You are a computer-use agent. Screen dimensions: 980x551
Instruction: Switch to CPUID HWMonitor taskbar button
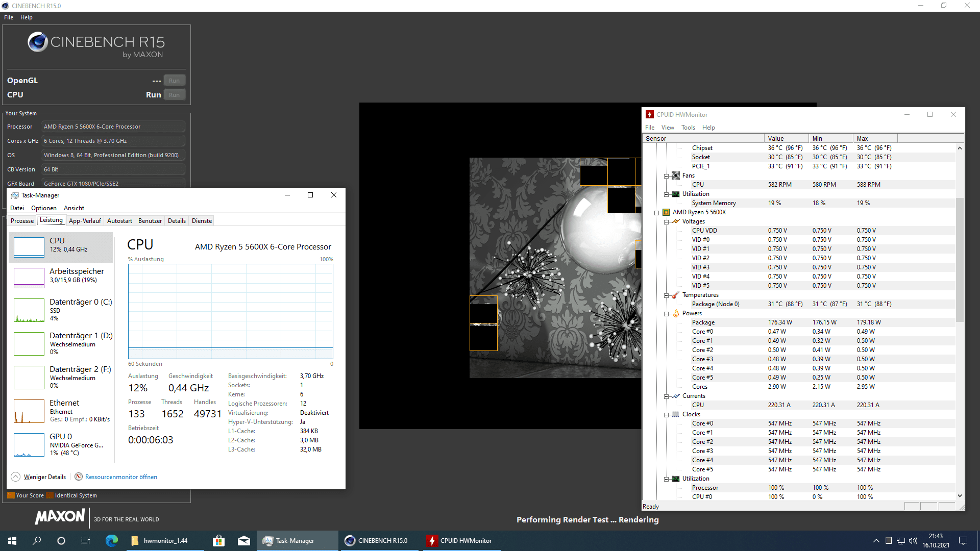[x=462, y=541]
